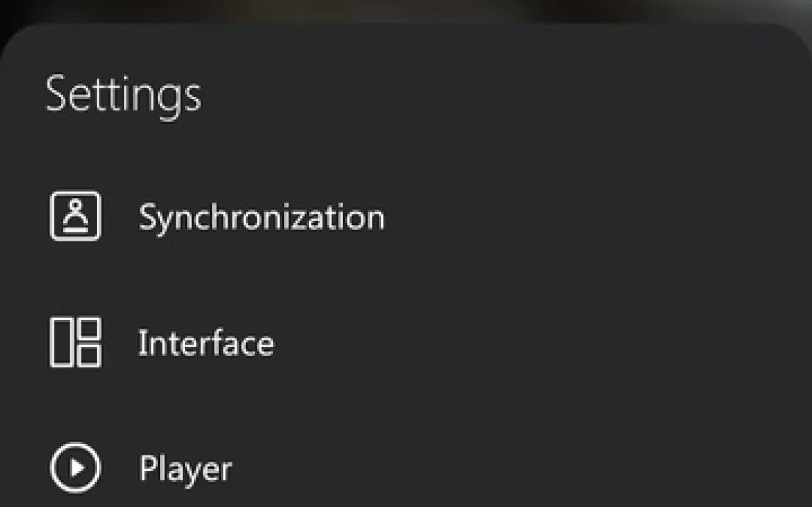Click the tall left pane of Interface icon
Viewport: 812px width, 507px height.
click(x=62, y=342)
